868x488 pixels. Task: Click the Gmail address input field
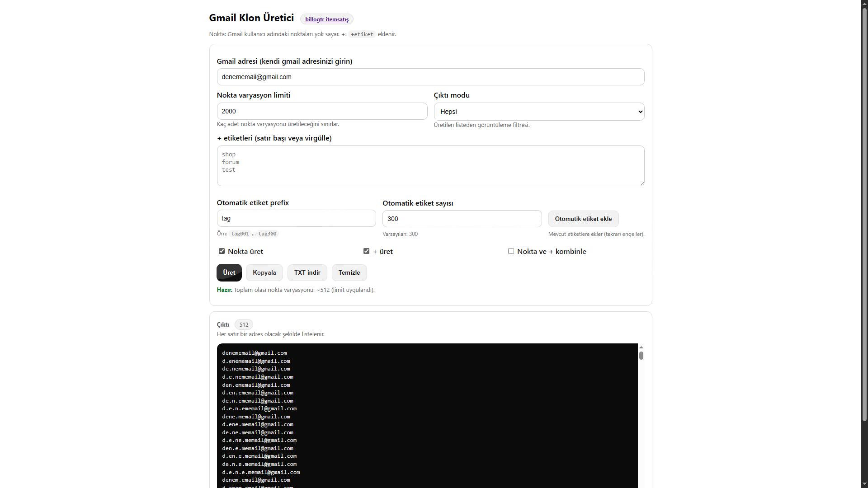(430, 77)
